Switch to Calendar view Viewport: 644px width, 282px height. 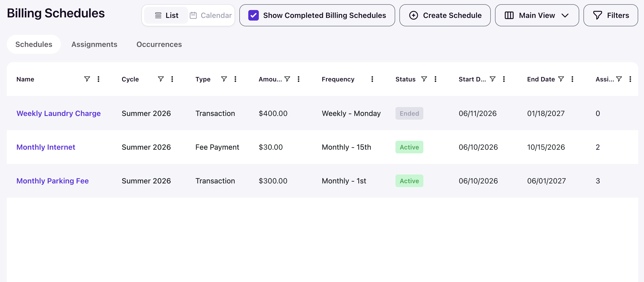(x=211, y=15)
